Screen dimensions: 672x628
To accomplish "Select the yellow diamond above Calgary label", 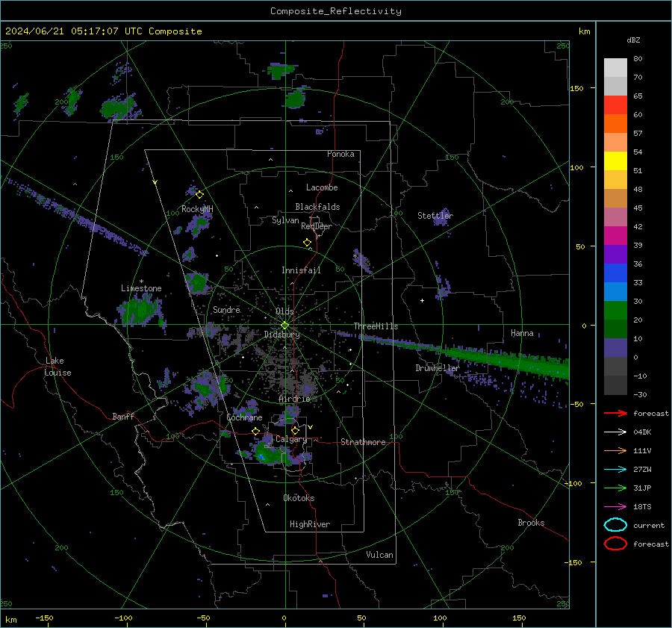I will click(x=295, y=430).
